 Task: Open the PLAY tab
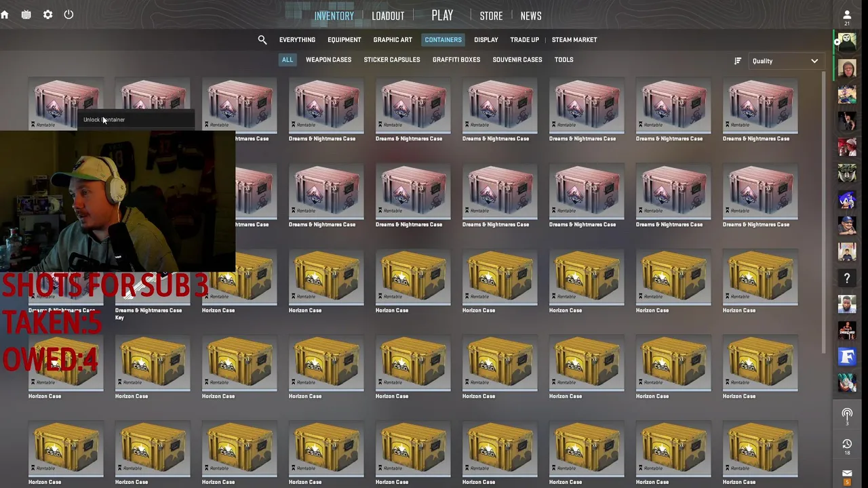[x=442, y=15]
